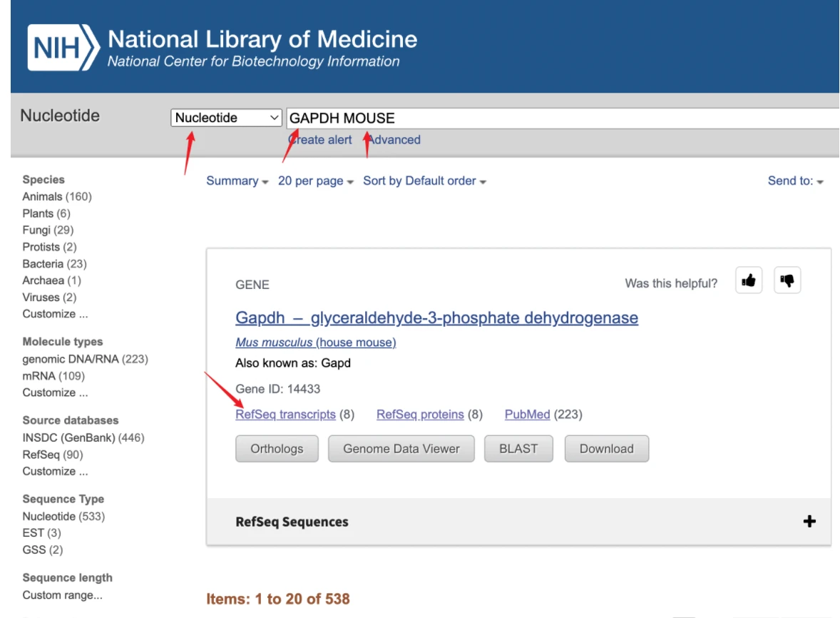840x618 pixels.
Task: Click Customize under Source databases
Action: pos(55,472)
